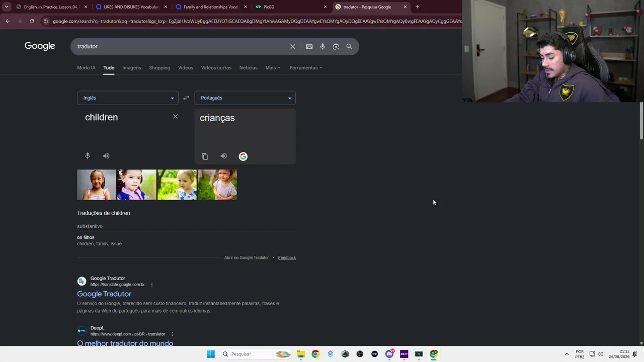This screenshot has width=644, height=362.
Task: Listen to the Portuguese translation audio
Action: tap(223, 156)
